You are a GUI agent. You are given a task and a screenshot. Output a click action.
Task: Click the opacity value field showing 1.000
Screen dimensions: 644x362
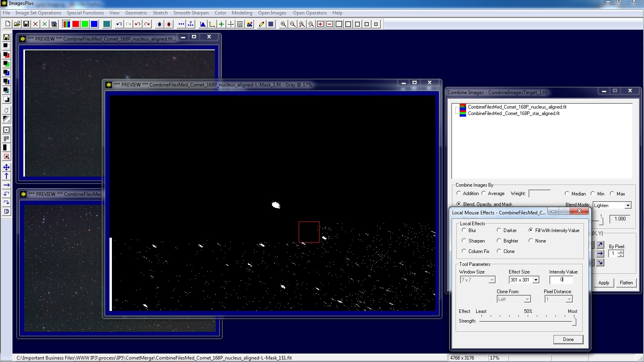[x=620, y=219]
